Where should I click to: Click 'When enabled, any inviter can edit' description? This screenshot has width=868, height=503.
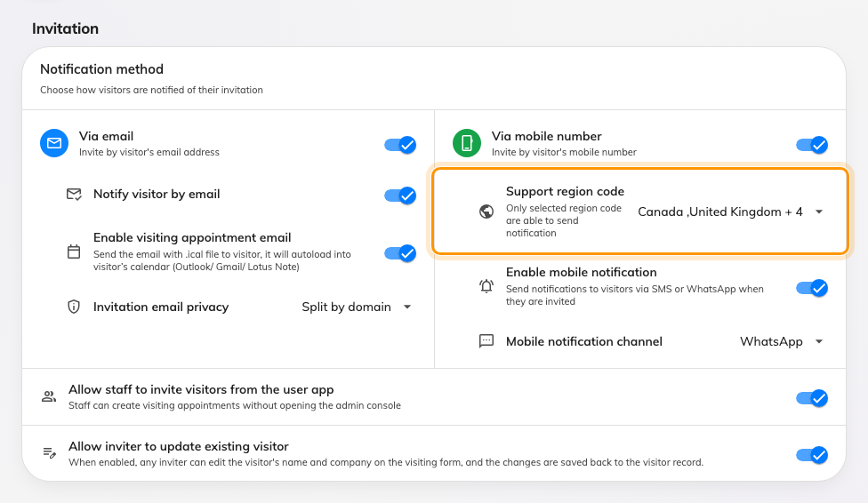pyautogui.click(x=386, y=462)
